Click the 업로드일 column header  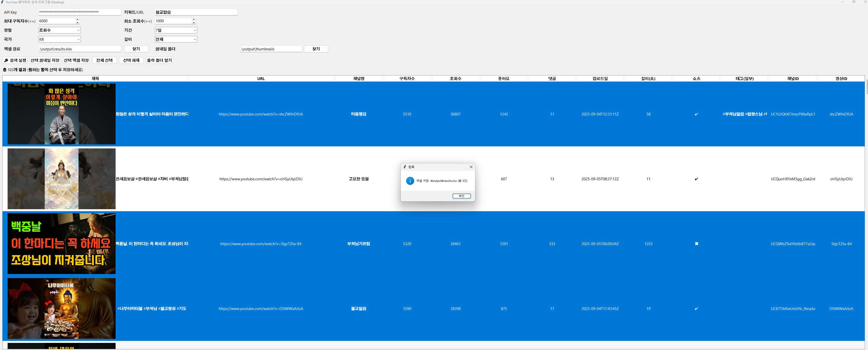pyautogui.click(x=600, y=79)
